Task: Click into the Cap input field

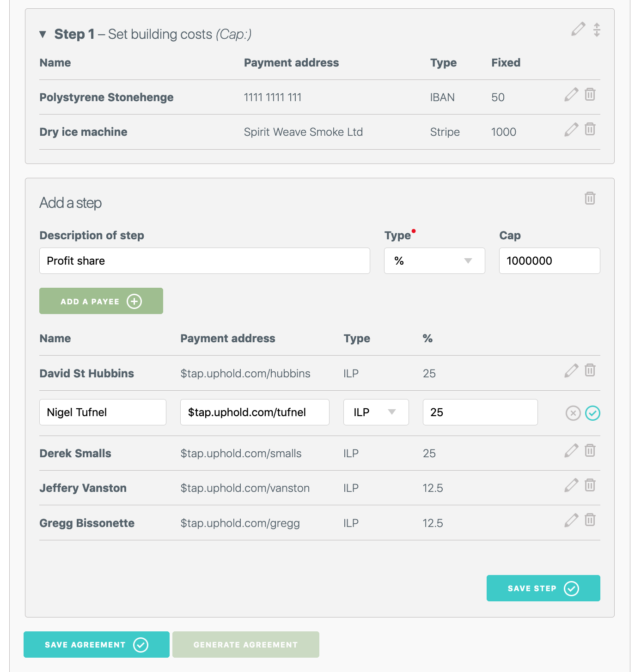Action: click(549, 261)
